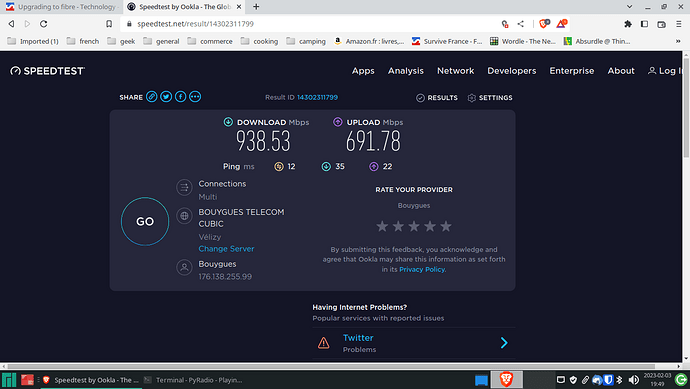
Task: Rate Bouygues three stars
Action: (414, 226)
